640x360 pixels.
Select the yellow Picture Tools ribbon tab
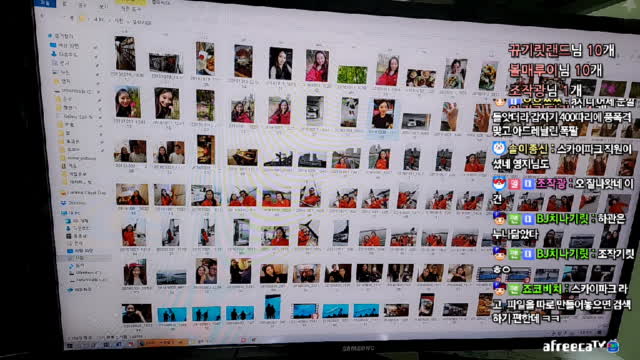click(131, 2)
